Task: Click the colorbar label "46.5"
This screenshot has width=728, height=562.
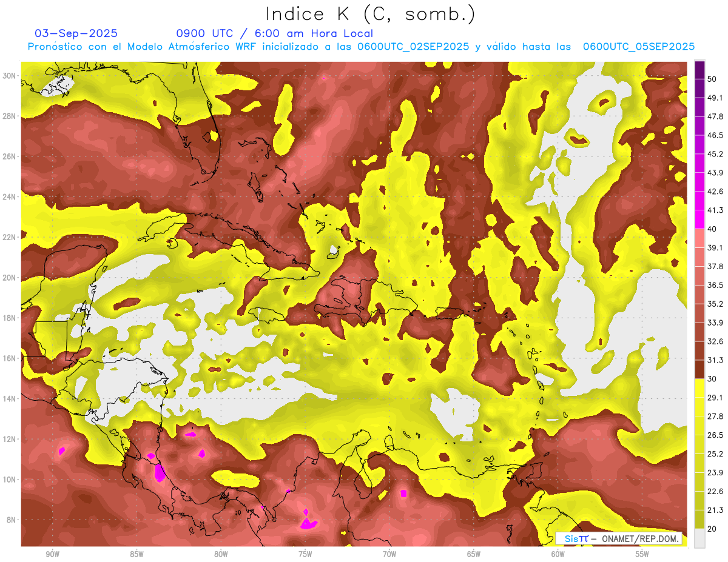Action: [715, 135]
